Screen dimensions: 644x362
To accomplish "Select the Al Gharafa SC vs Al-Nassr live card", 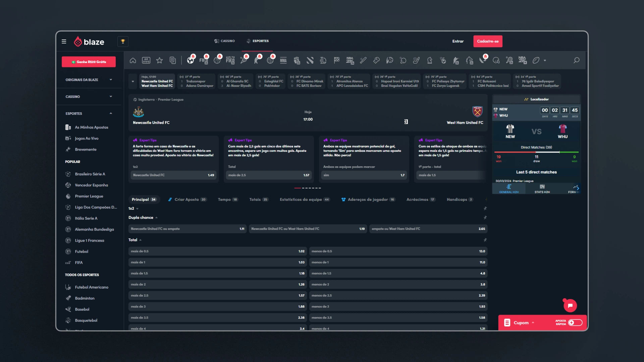I will 235,81.
